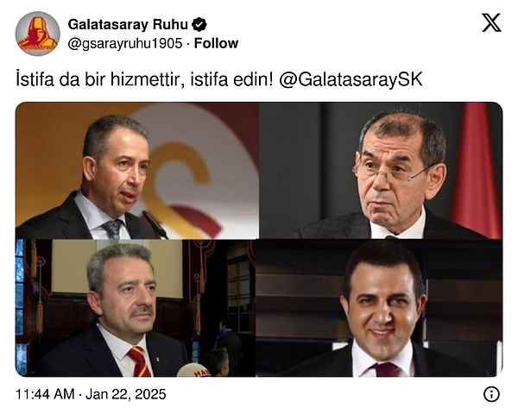Click the verified badge beside Galatasaray Ruhu
518x420 pixels.
[x=199, y=25]
